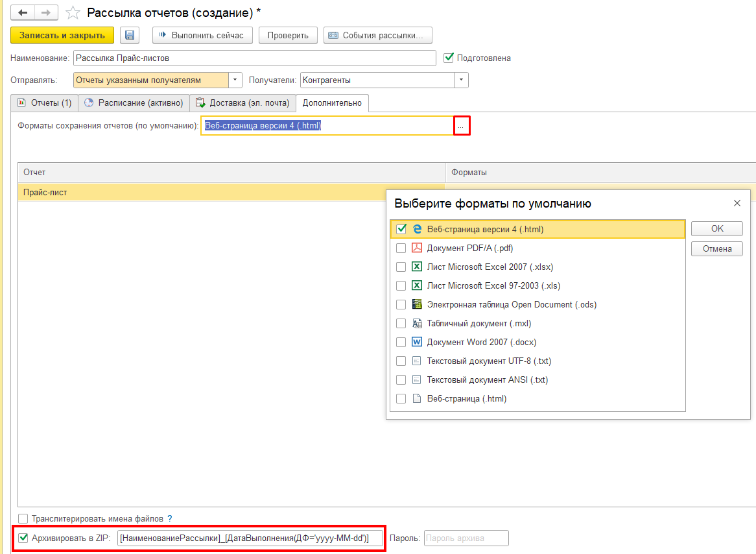The image size is (756, 554).
Task: Click Internet Explorer icon of Веб-страница версии 4
Action: (x=417, y=229)
